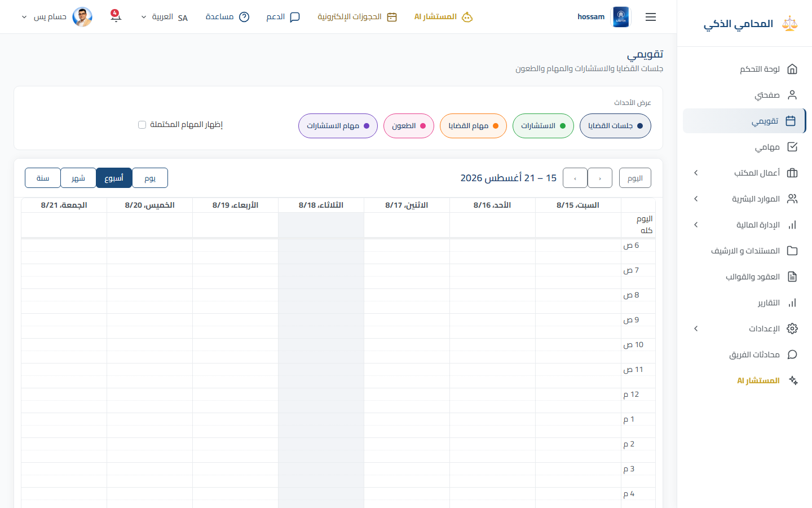
Task: Click the orange مهام القضايا color dot
Action: pyautogui.click(x=496, y=126)
